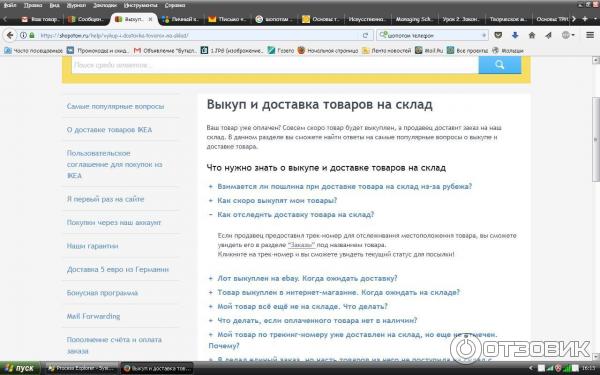This screenshot has height=375, width=600.
Task: Open the Начальная страница bookmark
Action: coord(328,51)
